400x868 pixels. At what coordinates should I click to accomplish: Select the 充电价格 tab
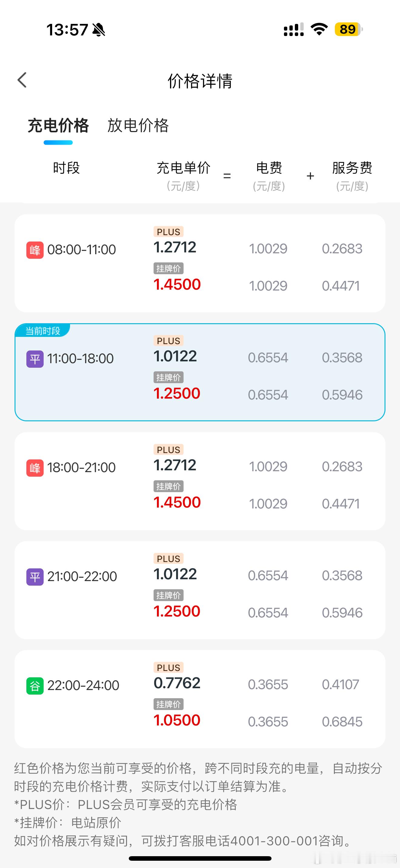(58, 125)
